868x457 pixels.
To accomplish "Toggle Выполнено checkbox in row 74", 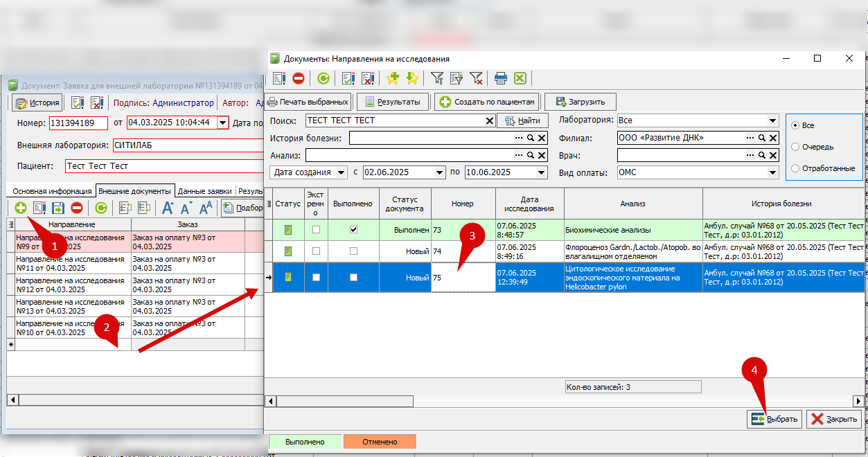I will point(354,251).
